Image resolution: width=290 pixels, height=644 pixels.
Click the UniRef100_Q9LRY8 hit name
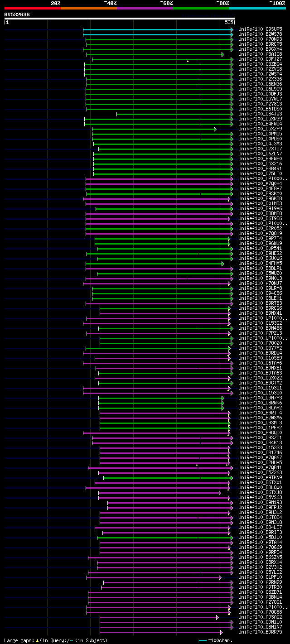pos(260,288)
